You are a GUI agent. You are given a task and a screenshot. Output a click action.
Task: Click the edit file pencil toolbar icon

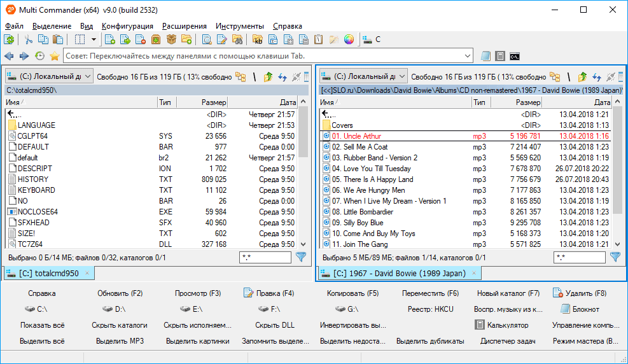222,39
